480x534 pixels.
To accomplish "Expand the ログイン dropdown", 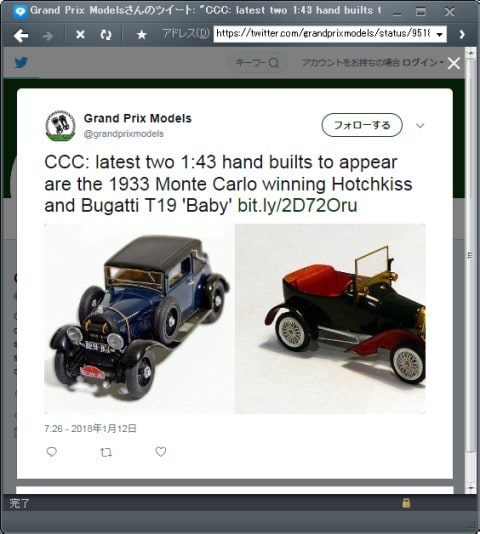I will [423, 63].
